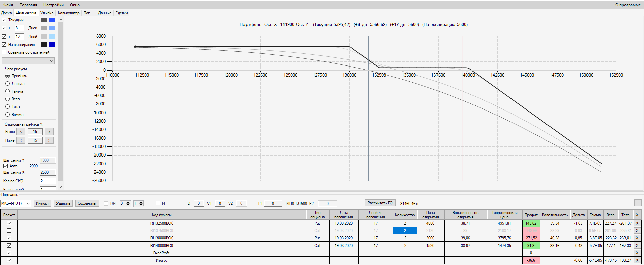
Task: Switch to the Доска tab
Action: [x=7, y=13]
